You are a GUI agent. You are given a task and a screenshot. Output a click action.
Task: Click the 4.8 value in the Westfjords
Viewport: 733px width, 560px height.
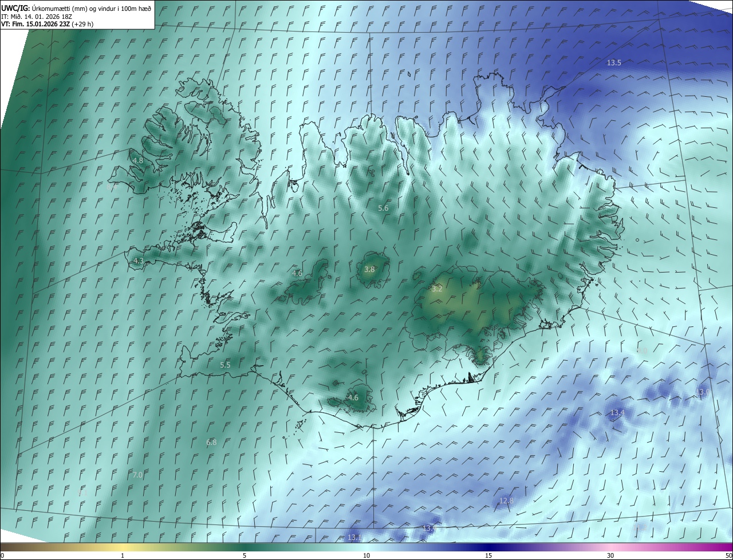point(137,160)
